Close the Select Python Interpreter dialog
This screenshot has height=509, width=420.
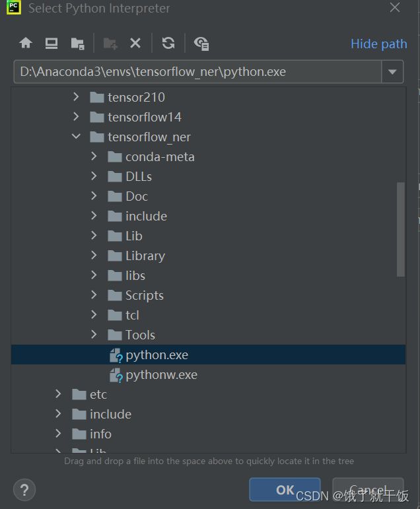[395, 7]
